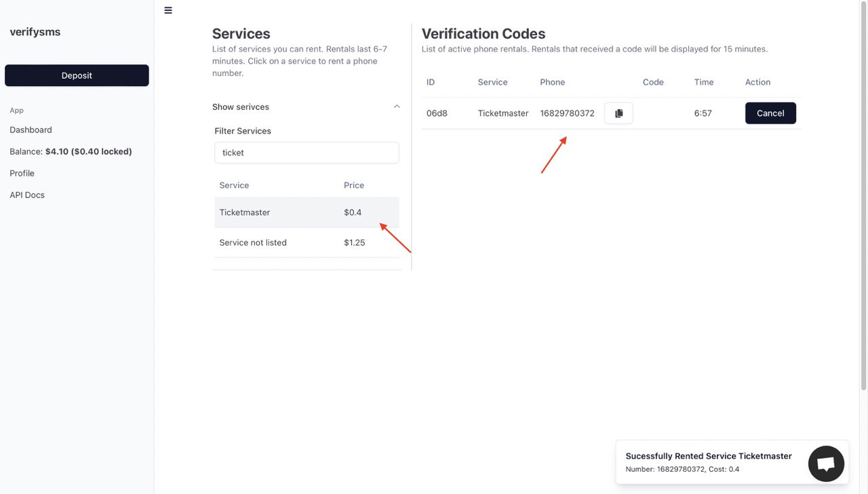Click the Time column header
868x494 pixels.
click(704, 82)
